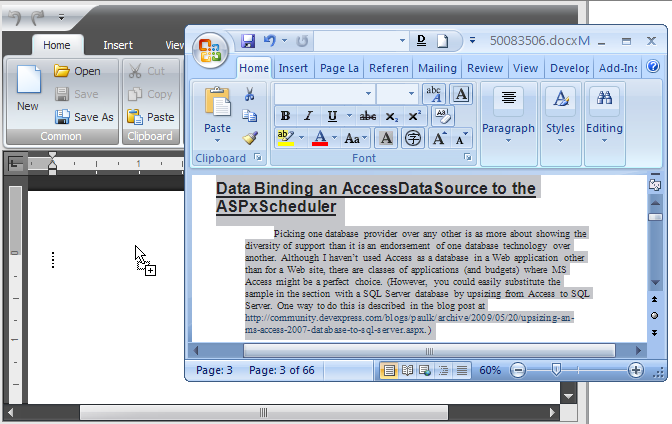Open the Mailings tab
Viewport: 672px width, 424px height.
point(437,68)
